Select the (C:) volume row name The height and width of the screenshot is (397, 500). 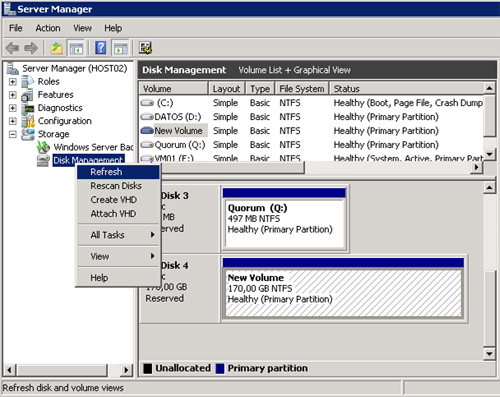(x=165, y=103)
